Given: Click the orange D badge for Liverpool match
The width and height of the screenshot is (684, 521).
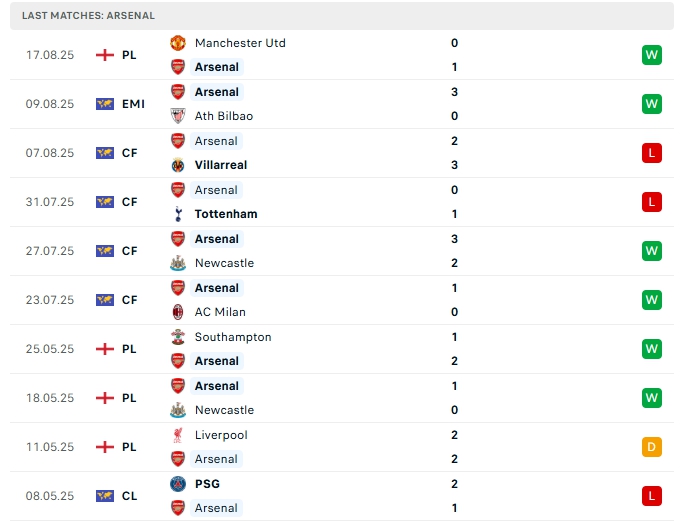Looking at the screenshot, I should tap(652, 447).
